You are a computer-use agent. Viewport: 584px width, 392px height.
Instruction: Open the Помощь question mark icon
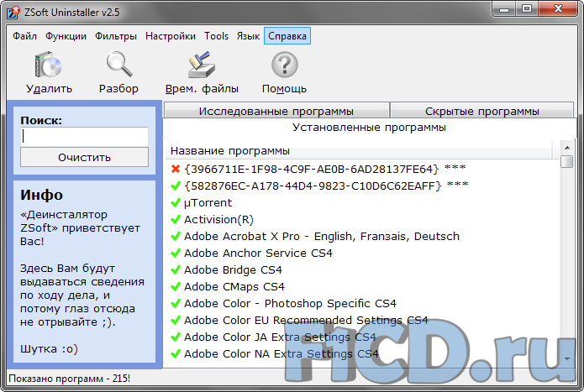click(x=284, y=65)
